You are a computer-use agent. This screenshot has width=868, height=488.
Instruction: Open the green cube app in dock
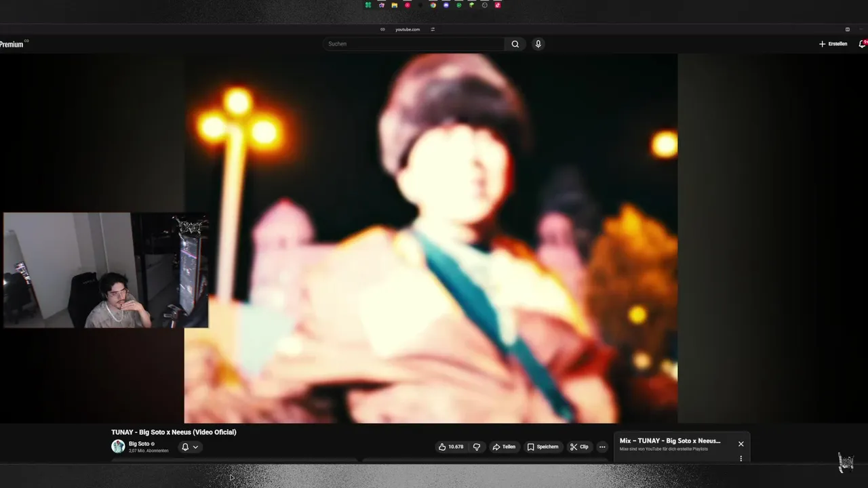(x=472, y=5)
